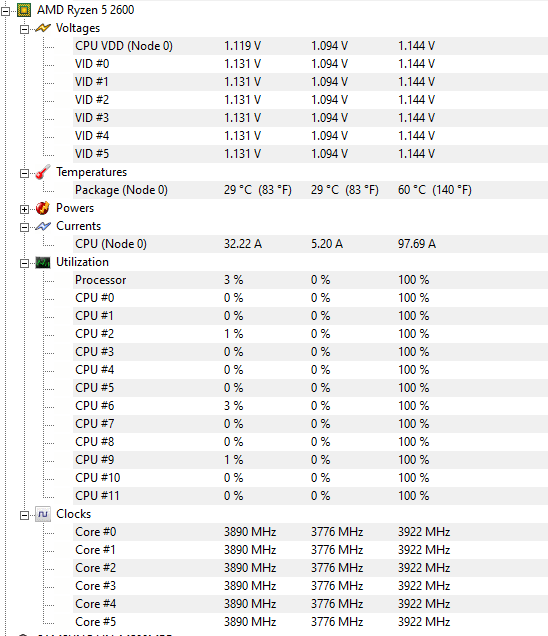Collapse the Voltages section
The height and width of the screenshot is (636, 548).
coord(24,29)
